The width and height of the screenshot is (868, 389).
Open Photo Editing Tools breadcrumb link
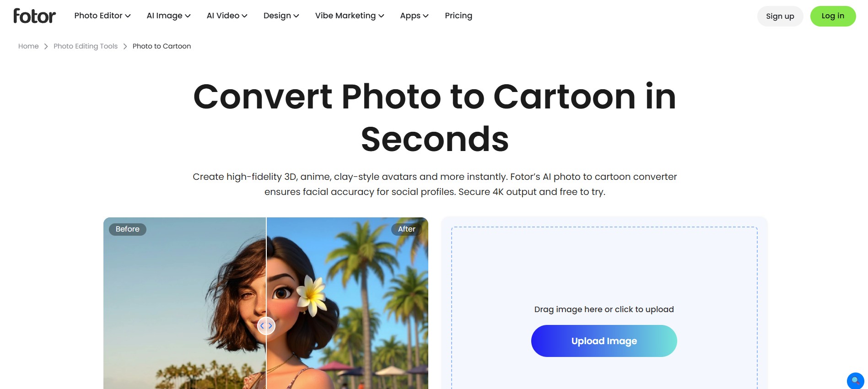coord(86,46)
